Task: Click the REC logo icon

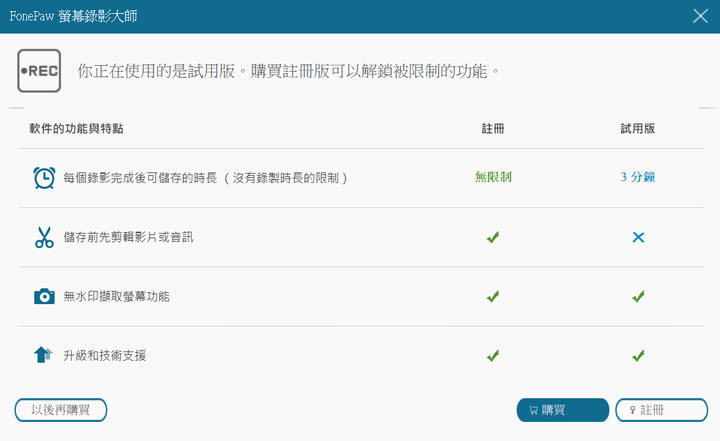Action: [39, 71]
